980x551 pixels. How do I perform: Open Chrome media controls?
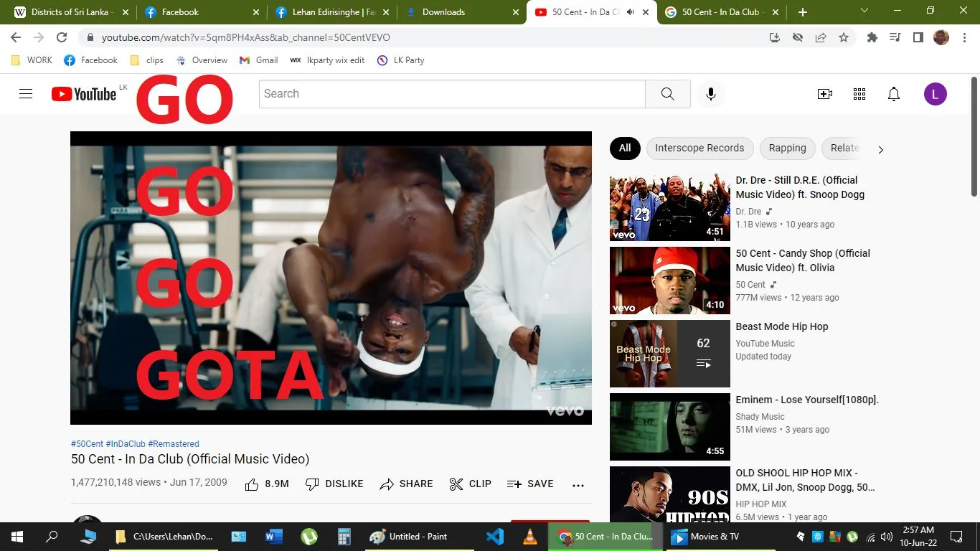895,37
